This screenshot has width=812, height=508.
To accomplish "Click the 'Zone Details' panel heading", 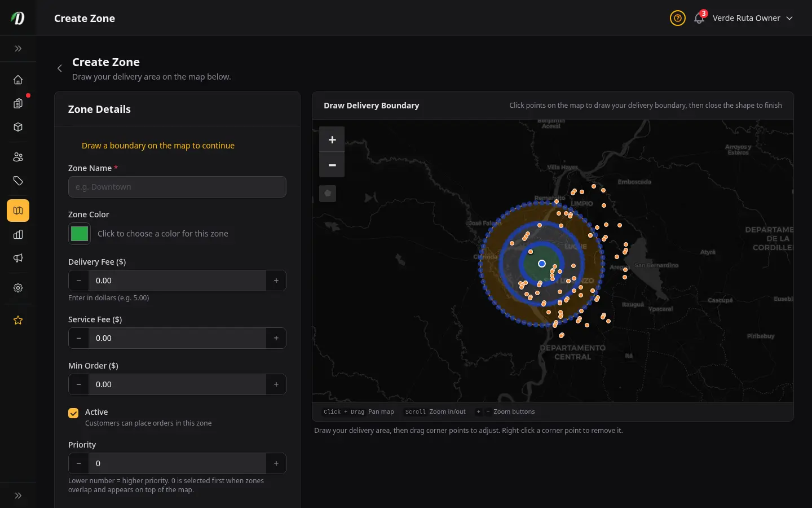I will [99, 110].
